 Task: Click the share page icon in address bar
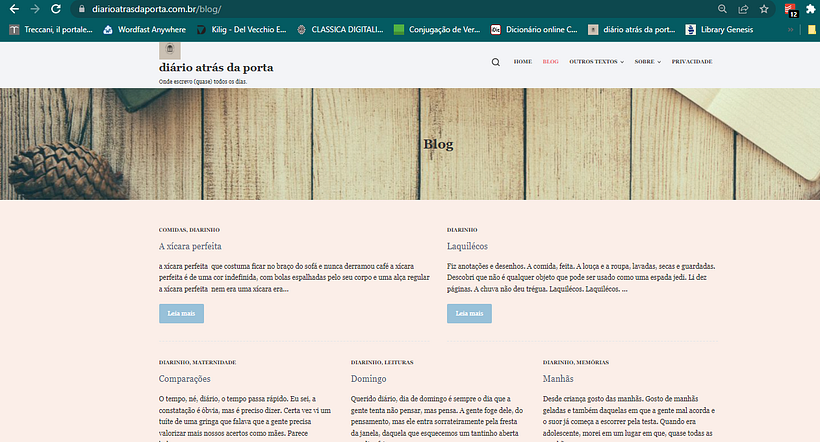[x=743, y=8]
